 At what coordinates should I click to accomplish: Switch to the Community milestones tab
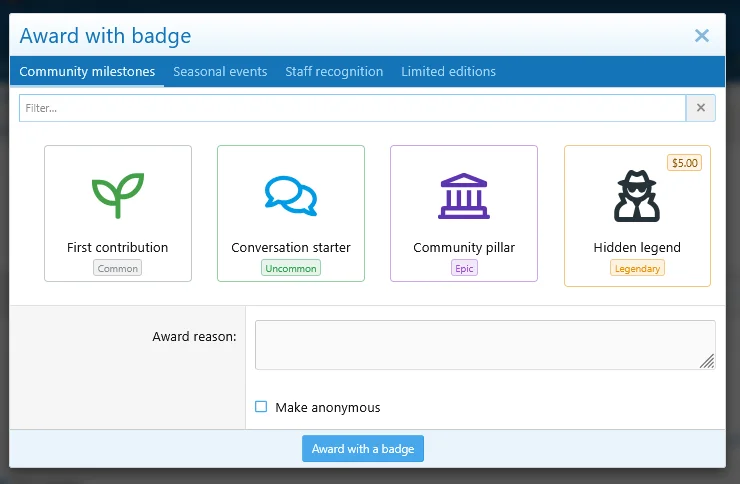point(87,72)
